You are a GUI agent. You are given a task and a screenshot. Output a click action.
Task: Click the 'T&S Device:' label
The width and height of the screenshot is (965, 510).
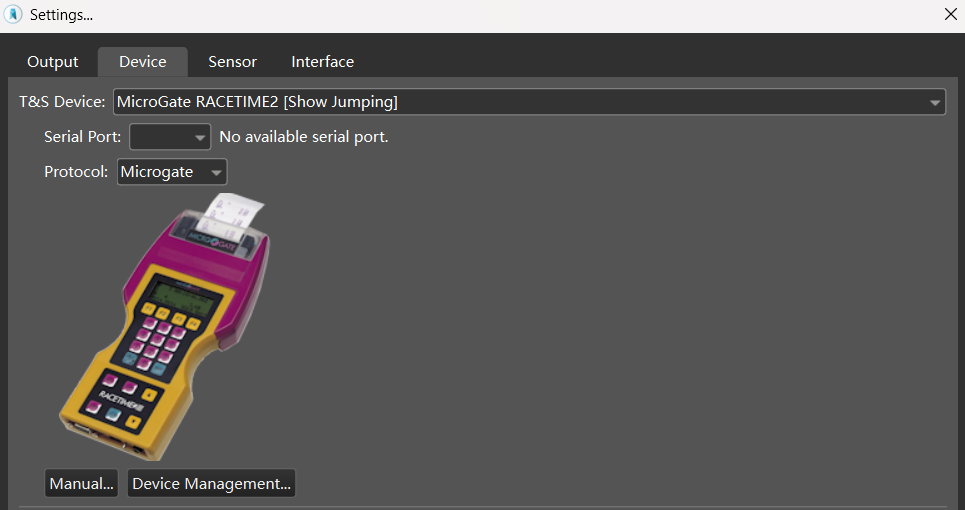point(62,102)
